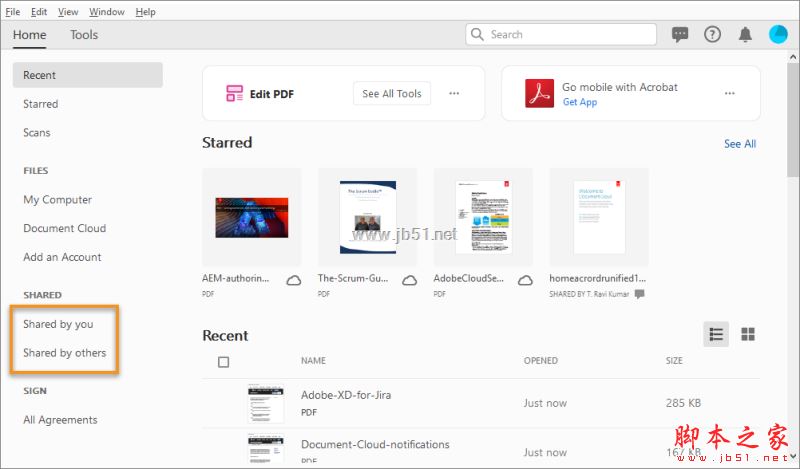
Task: Open the Adobe-XD-for-Jira file name
Action: pos(346,395)
